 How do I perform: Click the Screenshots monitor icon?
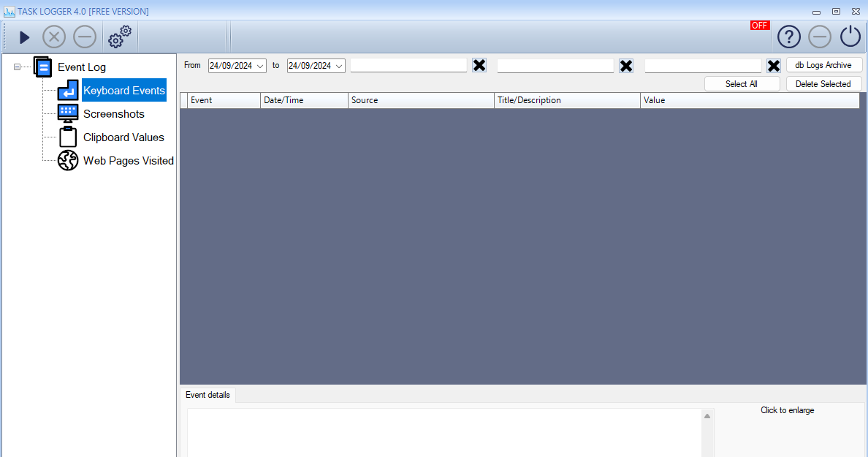[67, 113]
